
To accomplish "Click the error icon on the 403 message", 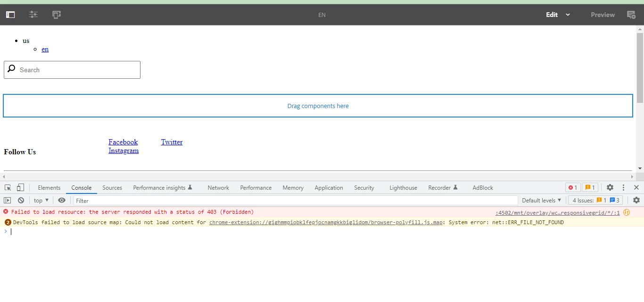I will click(6, 212).
